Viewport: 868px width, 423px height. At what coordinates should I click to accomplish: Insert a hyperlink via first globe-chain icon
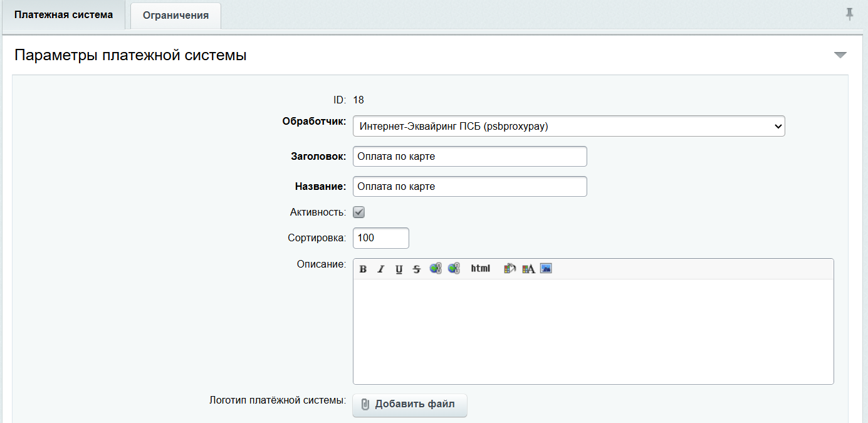436,268
